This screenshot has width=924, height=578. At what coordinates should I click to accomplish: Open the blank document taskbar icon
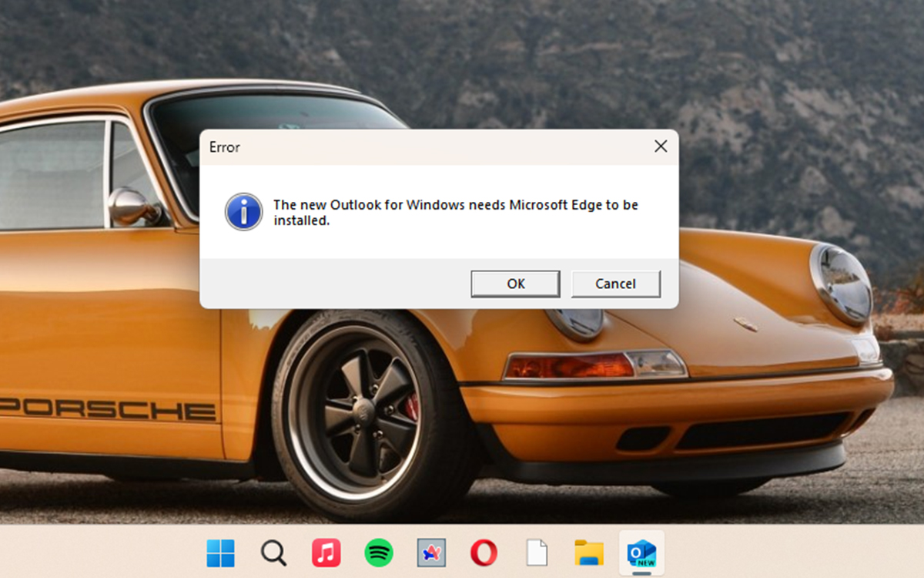click(x=536, y=553)
